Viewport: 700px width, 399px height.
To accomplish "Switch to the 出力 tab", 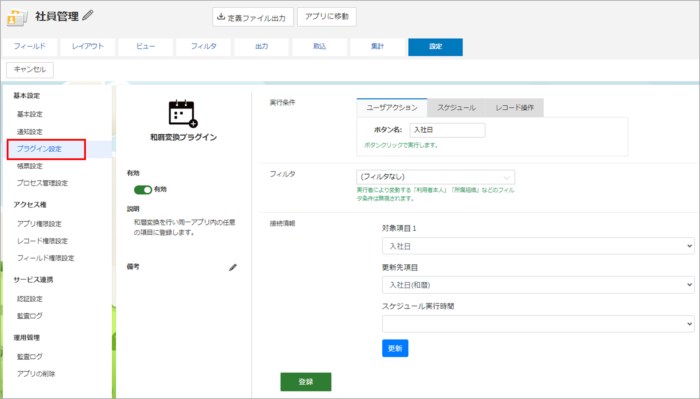I will pos(262,46).
